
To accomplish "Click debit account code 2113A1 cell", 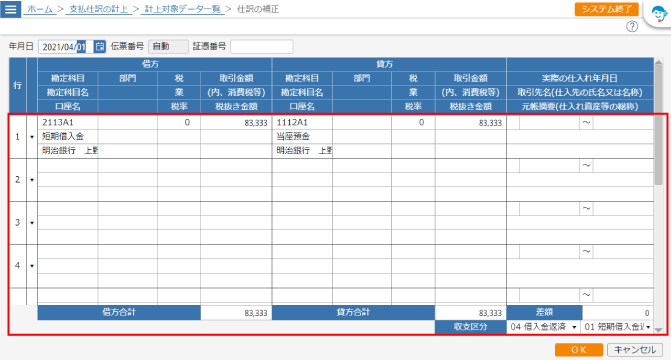I will (x=68, y=122).
